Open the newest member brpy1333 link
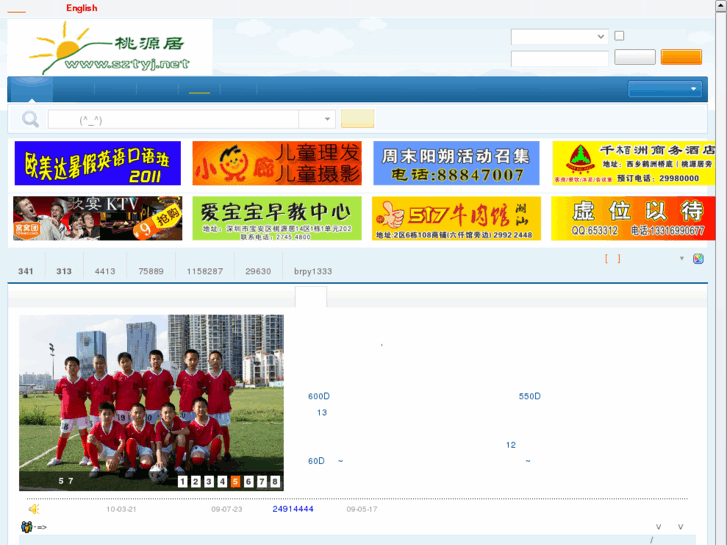727x545 pixels. 313,271
